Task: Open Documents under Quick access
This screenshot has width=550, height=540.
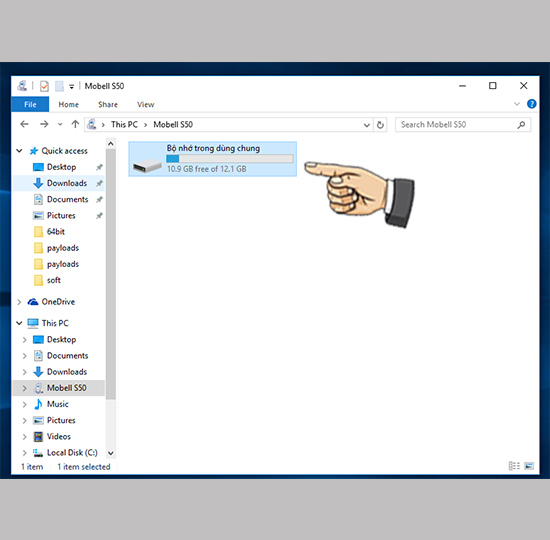Action: [x=67, y=199]
